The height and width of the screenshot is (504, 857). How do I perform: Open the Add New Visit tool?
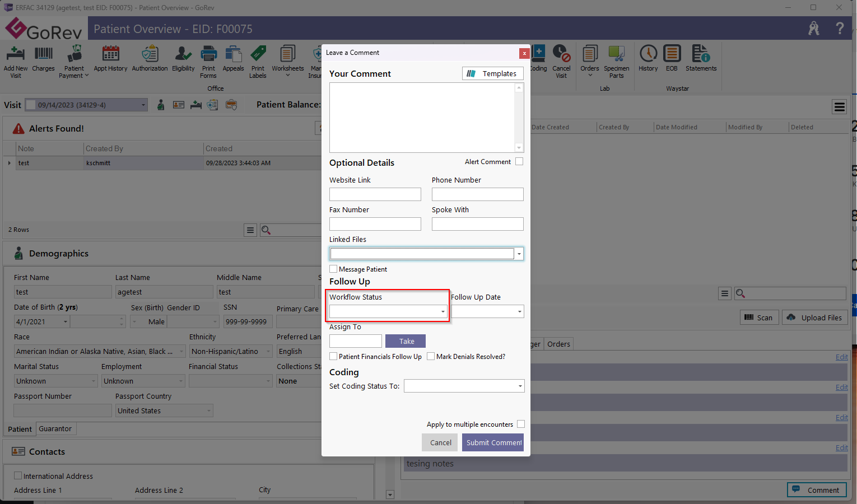tap(16, 62)
